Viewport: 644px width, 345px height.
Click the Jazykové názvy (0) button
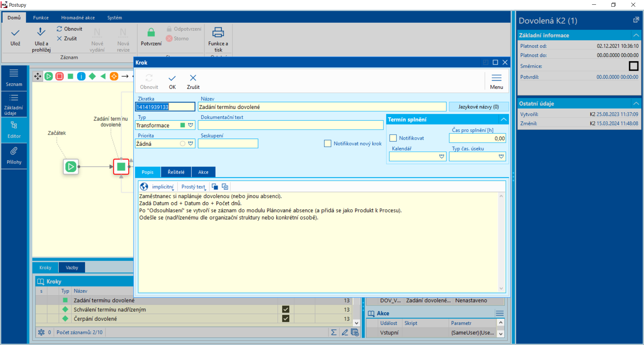pos(478,107)
